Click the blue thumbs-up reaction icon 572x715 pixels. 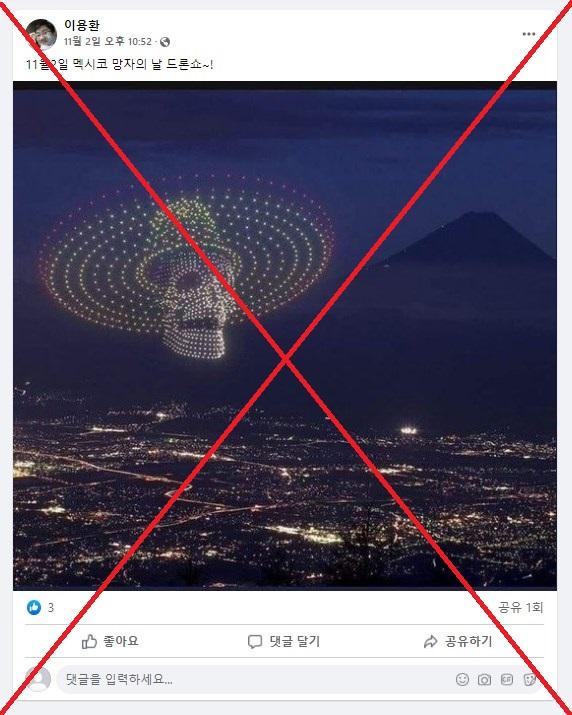coord(34,607)
